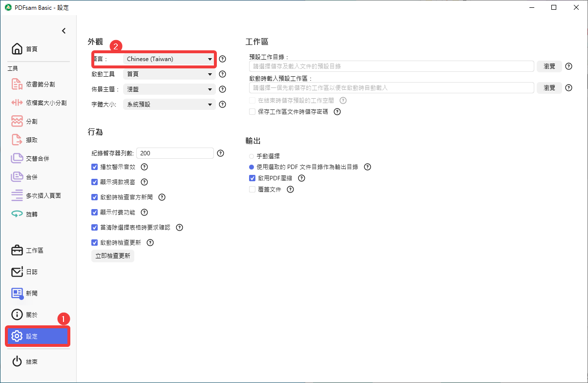The height and width of the screenshot is (383, 588).
Task: Click 瀏覽 button for 預設工作目錄
Action: pyautogui.click(x=549, y=66)
